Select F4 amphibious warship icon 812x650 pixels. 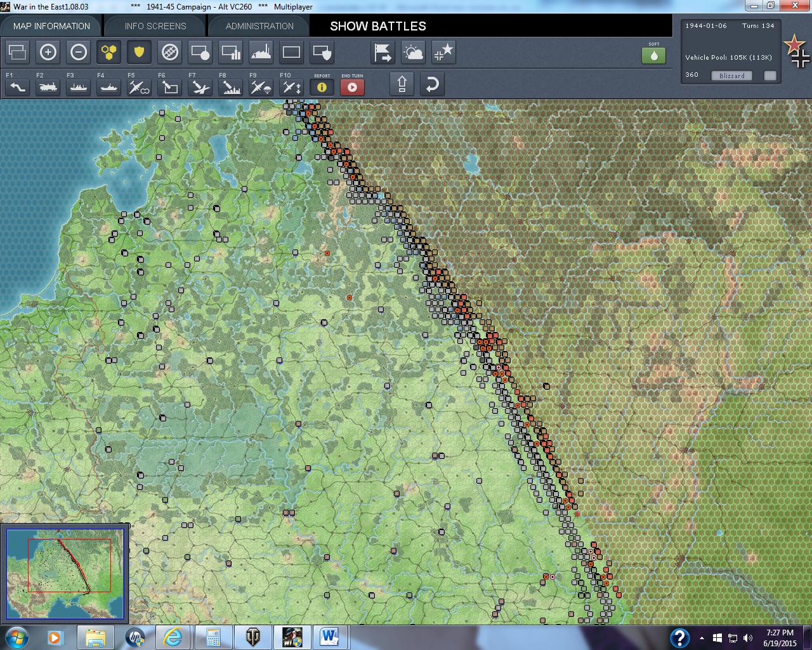tap(108, 87)
